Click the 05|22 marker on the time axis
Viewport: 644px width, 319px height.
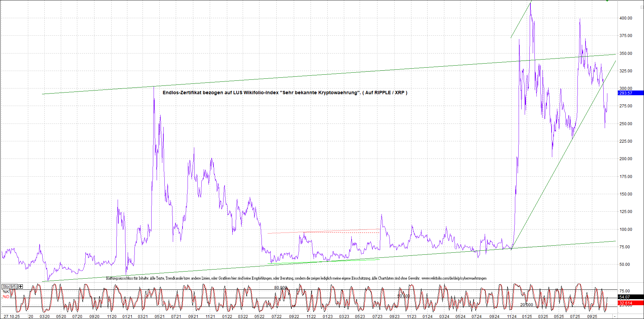tap(259, 317)
